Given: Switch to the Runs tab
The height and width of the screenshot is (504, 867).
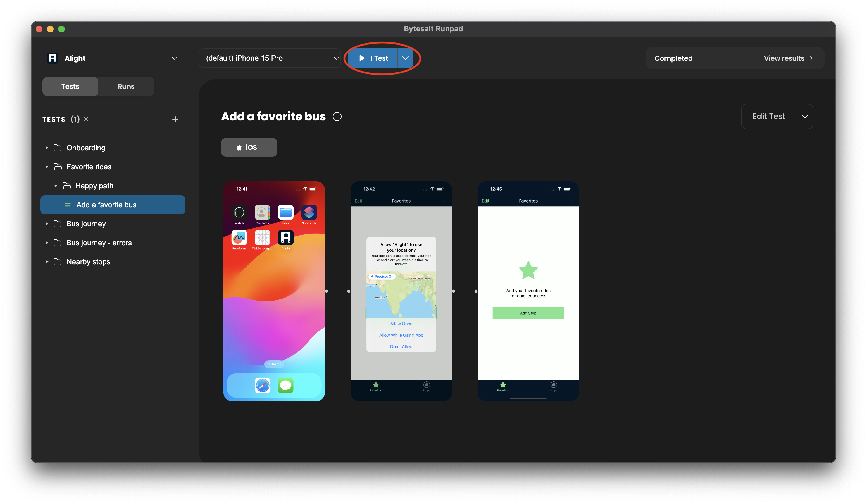Looking at the screenshot, I should coord(126,86).
